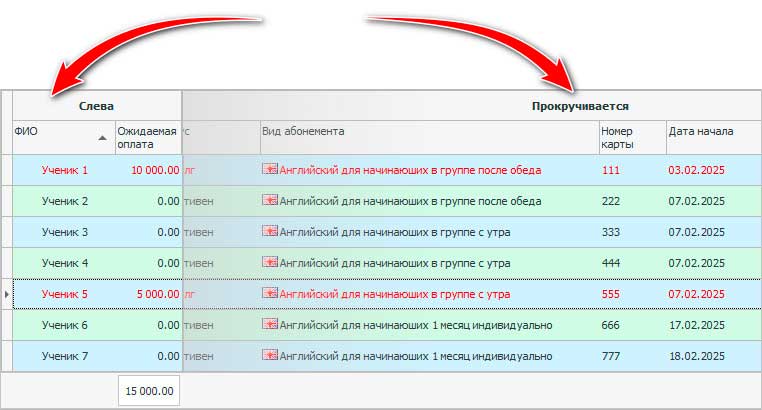Click the 15 000.00 total in the footer
This screenshot has height=410, width=762.
tap(149, 391)
